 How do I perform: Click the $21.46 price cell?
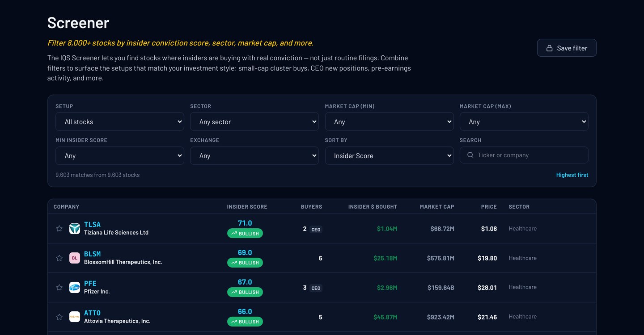487,317
